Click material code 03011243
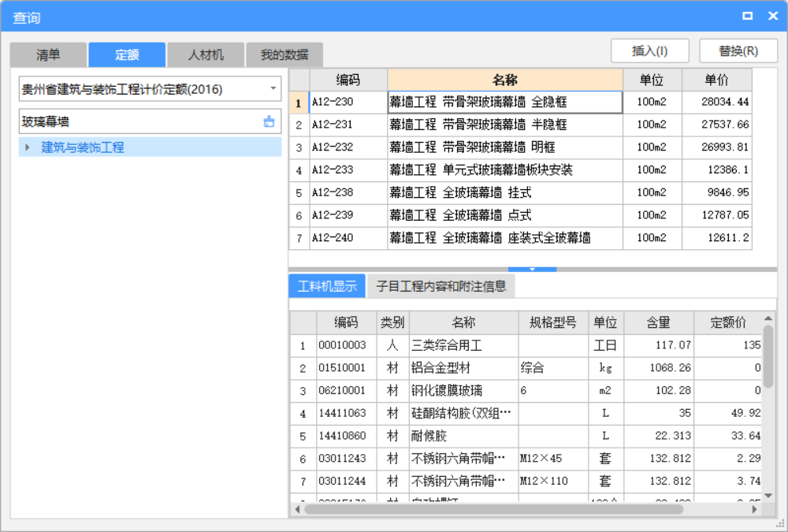The width and height of the screenshot is (788, 532). [x=346, y=459]
